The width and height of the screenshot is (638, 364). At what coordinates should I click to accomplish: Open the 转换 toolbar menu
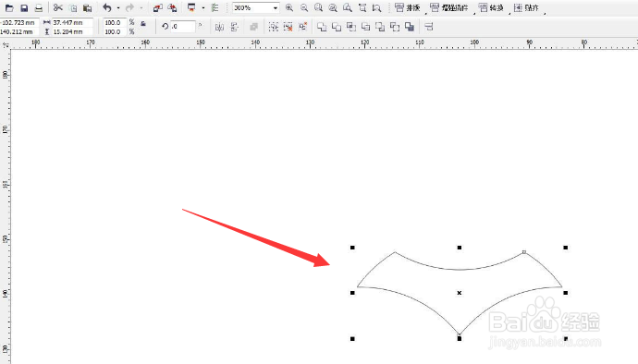[492, 7]
